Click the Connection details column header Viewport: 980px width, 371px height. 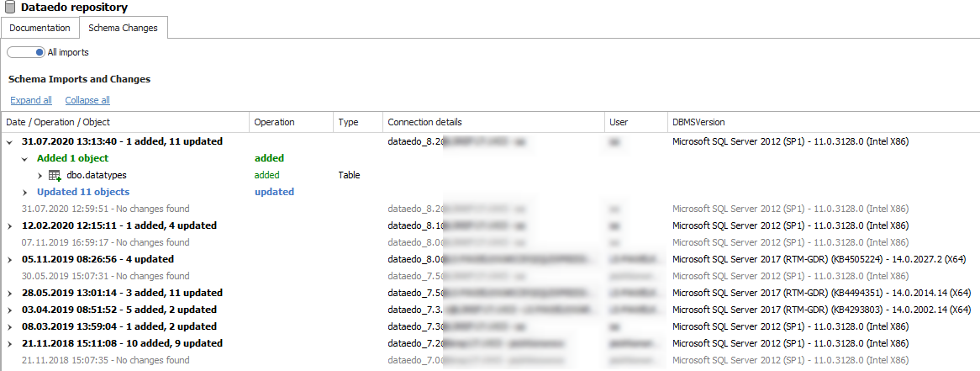424,122
